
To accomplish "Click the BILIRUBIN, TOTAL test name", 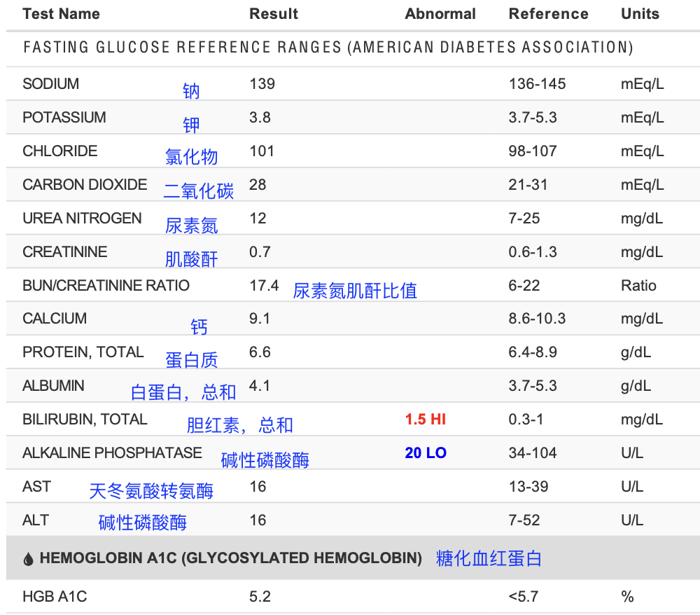I will click(x=85, y=420).
